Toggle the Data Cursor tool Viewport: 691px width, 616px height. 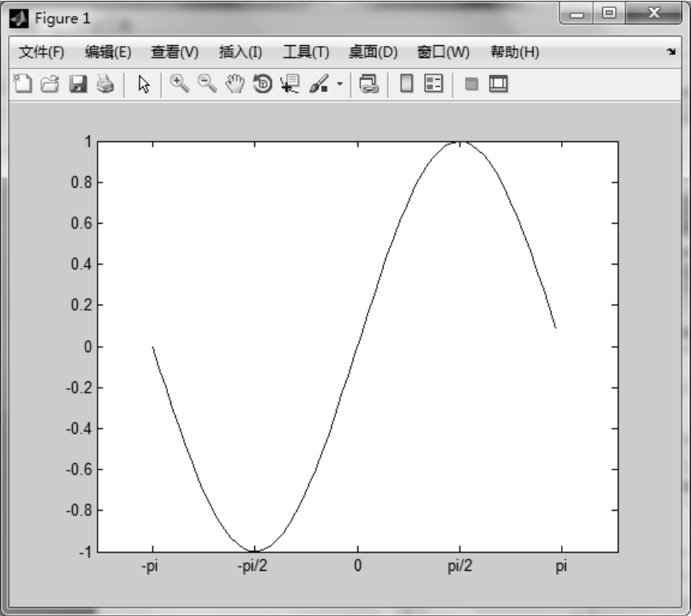click(290, 84)
